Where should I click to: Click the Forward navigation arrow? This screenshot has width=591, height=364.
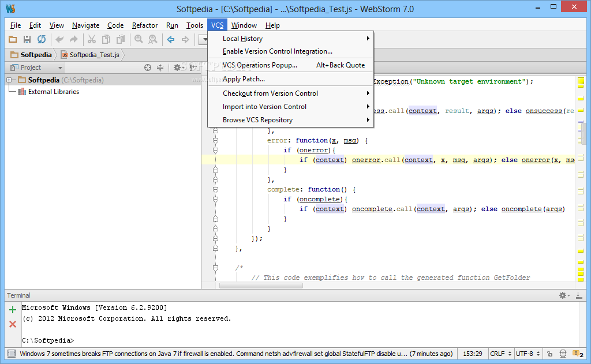tap(185, 39)
